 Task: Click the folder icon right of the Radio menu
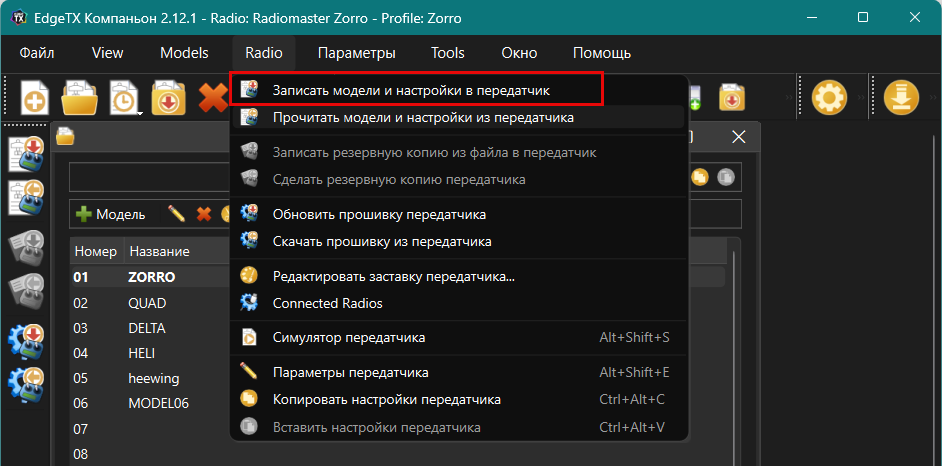[732, 97]
